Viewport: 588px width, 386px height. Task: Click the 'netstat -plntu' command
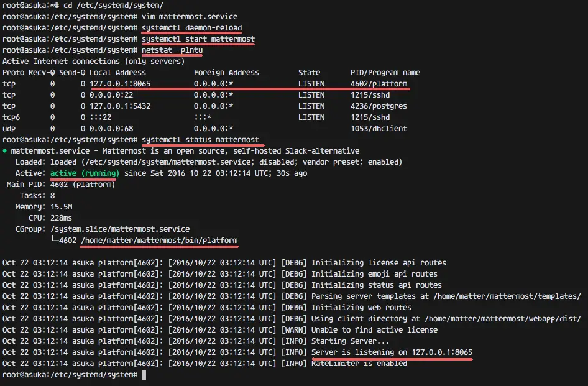pos(172,50)
